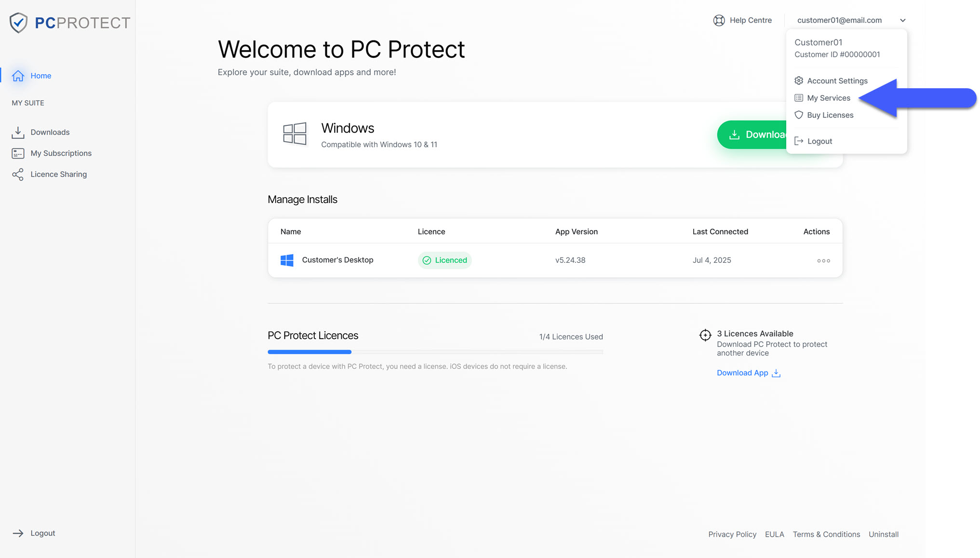Click the Jul 4, 2025 last connected date
The height and width of the screenshot is (558, 980).
tap(712, 260)
